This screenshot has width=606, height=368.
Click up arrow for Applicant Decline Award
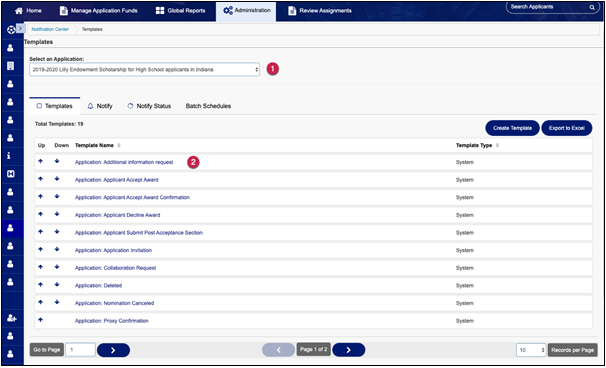(x=41, y=214)
